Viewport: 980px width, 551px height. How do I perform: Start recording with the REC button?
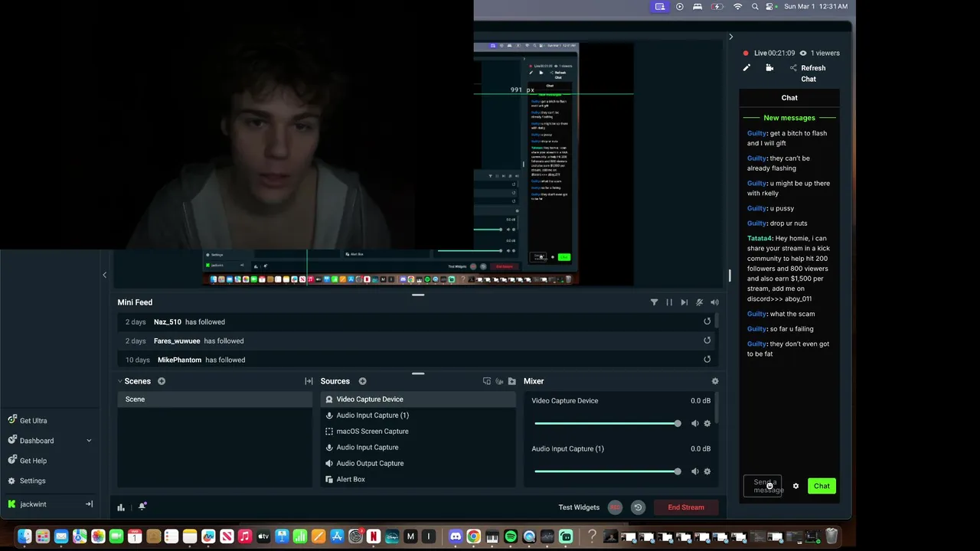(x=615, y=507)
